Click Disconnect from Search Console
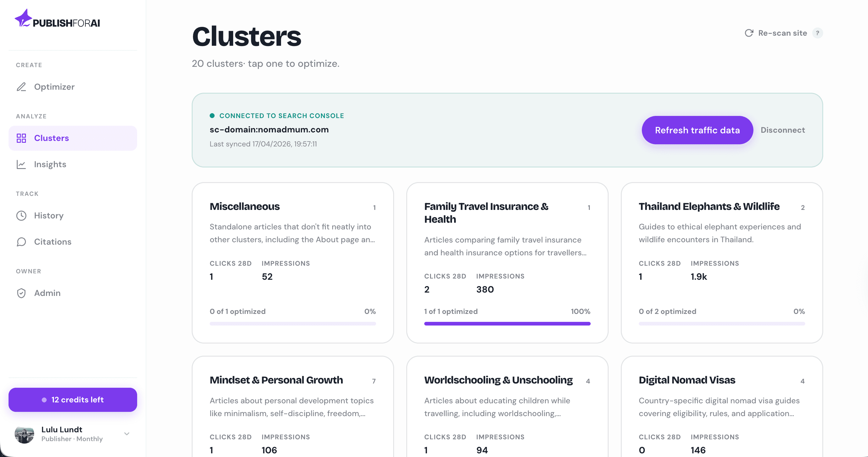 (782, 130)
